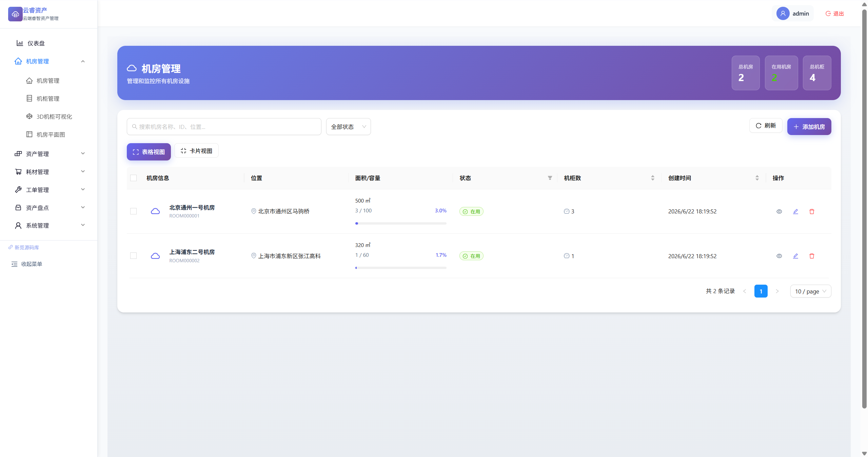Click the cloud icon in 机房管理 banner
Image resolution: width=868 pixels, height=457 pixels.
tap(132, 68)
